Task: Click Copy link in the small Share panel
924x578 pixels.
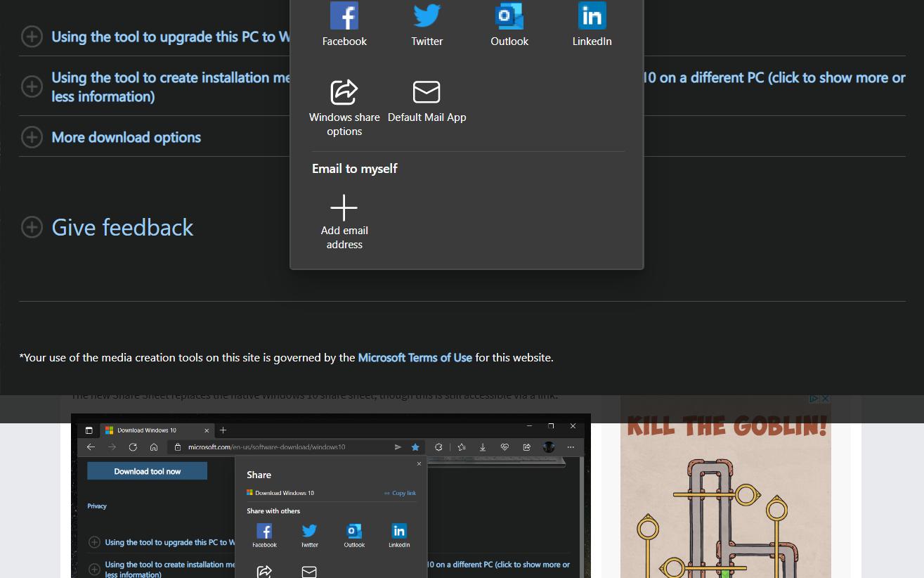Action: (x=401, y=493)
